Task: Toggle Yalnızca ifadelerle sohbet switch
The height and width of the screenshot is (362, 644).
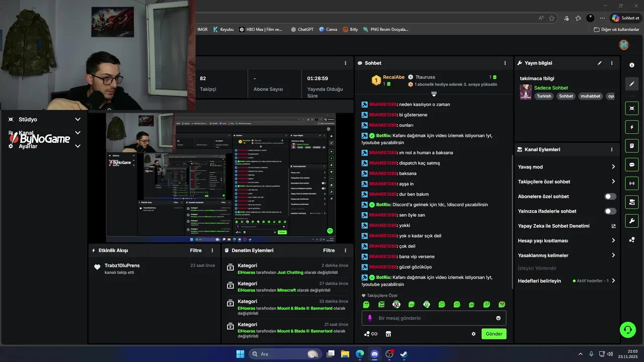Action: [610, 211]
